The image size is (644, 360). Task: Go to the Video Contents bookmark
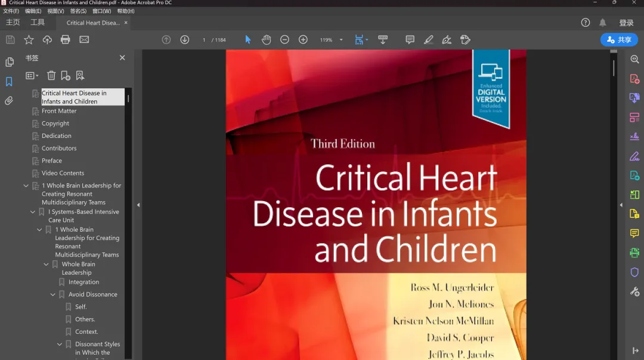pos(63,173)
